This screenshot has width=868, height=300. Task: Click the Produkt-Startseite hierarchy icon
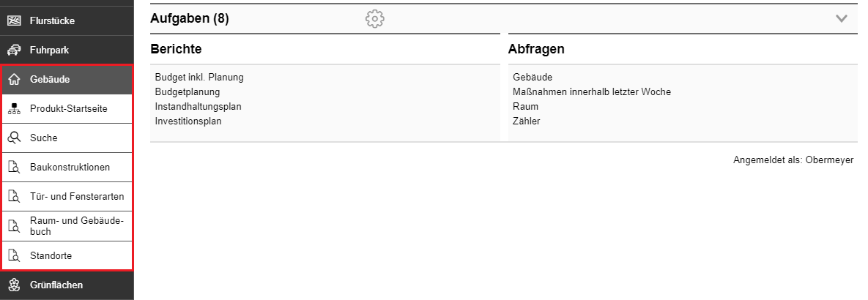(x=14, y=109)
